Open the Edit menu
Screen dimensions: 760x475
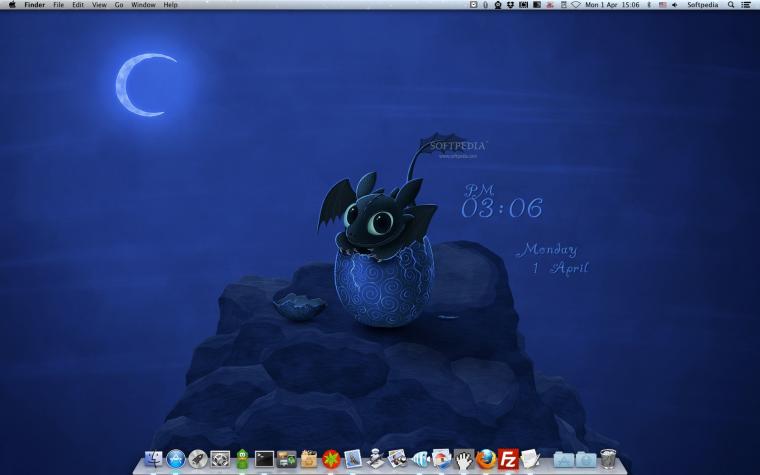[x=78, y=5]
